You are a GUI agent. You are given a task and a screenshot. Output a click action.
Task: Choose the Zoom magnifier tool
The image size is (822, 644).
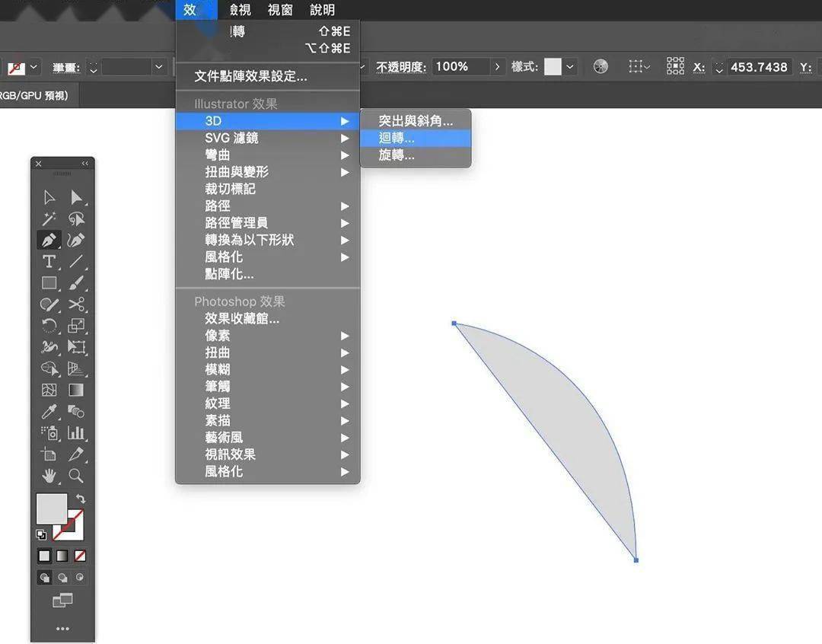[76, 476]
